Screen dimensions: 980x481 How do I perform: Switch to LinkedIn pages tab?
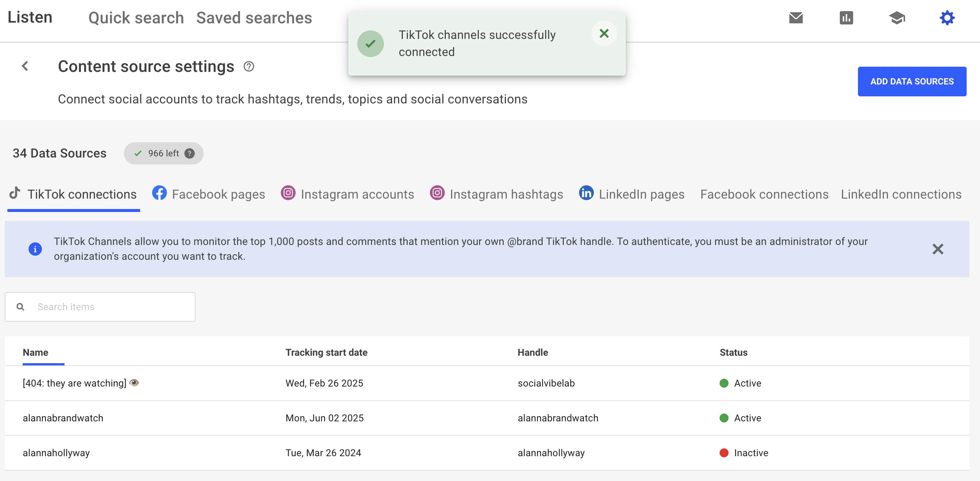coord(632,194)
